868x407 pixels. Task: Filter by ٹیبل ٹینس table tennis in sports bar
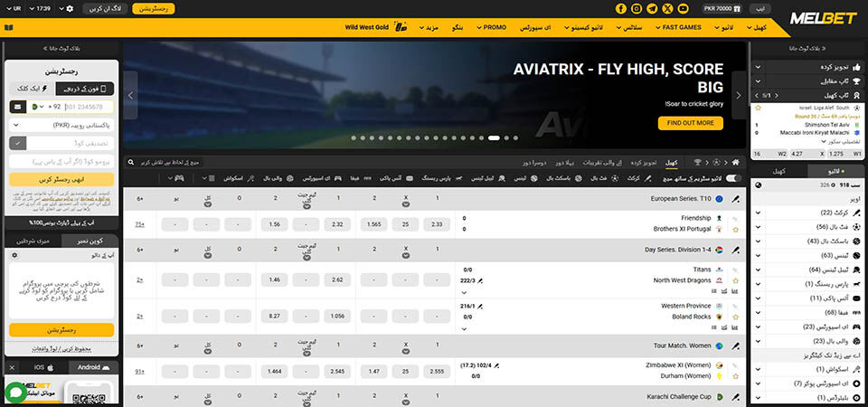[487, 178]
